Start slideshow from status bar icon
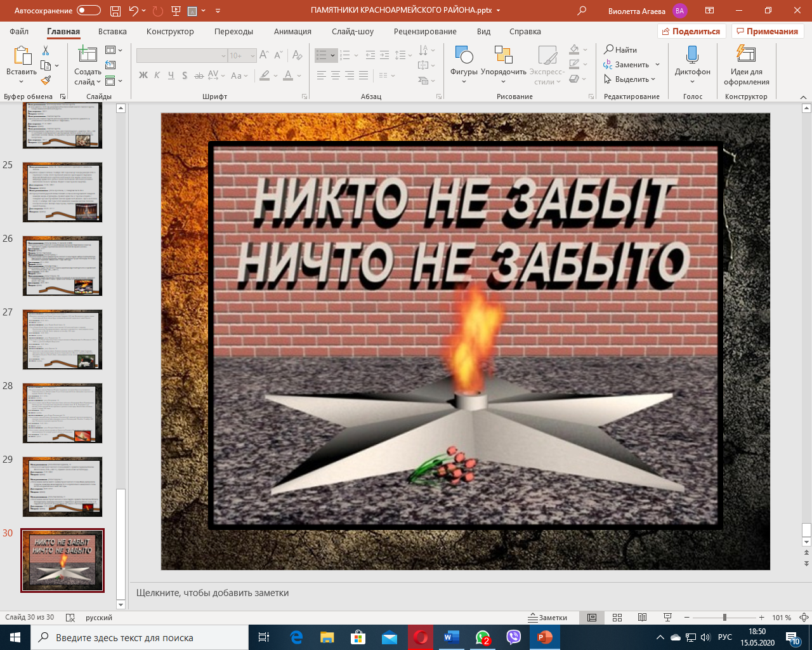Viewport: 812px width, 650px height. [667, 618]
